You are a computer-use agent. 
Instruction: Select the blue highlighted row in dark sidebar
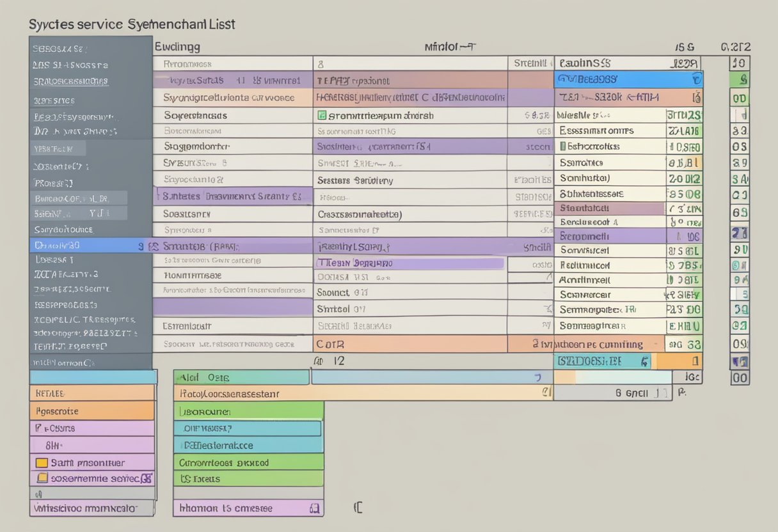(x=90, y=245)
